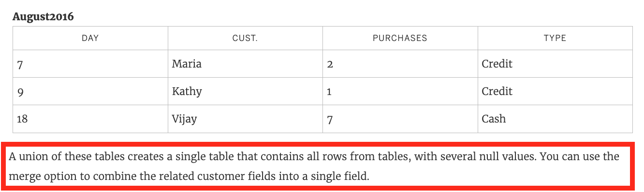This screenshot has height=192, width=644.
Task: Click the Kathy customer cell
Action: (245, 91)
